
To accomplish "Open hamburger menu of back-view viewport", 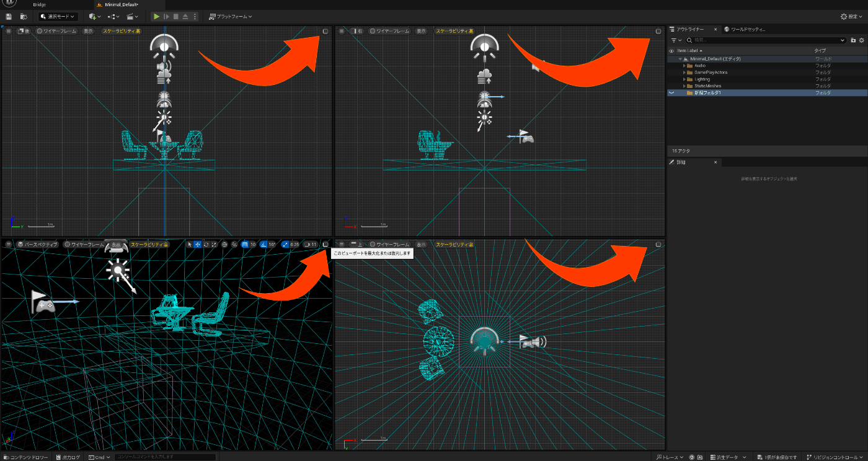I will point(9,31).
